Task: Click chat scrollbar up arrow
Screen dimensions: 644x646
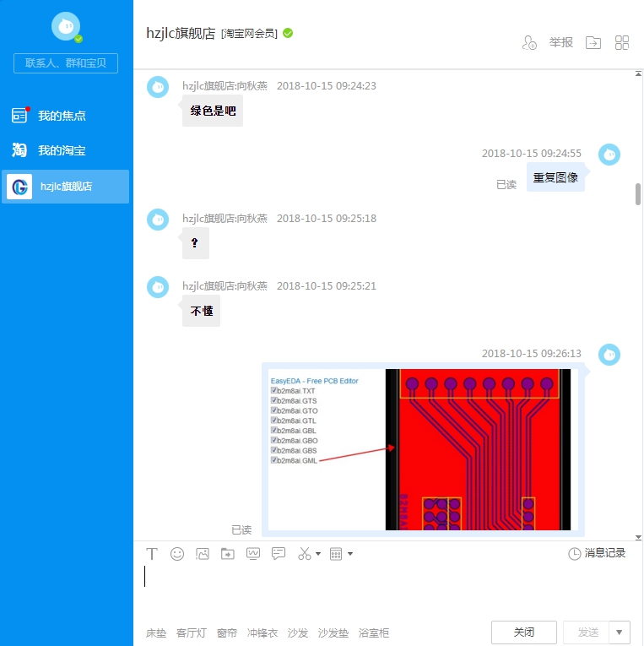Action: coord(638,73)
